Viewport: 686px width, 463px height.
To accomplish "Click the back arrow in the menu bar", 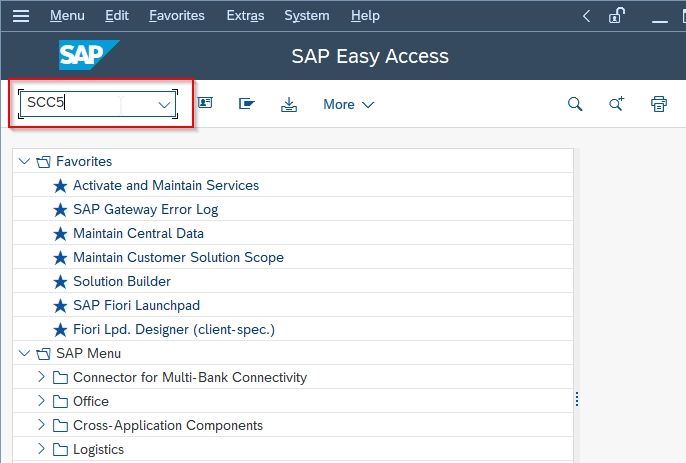I will tap(586, 16).
